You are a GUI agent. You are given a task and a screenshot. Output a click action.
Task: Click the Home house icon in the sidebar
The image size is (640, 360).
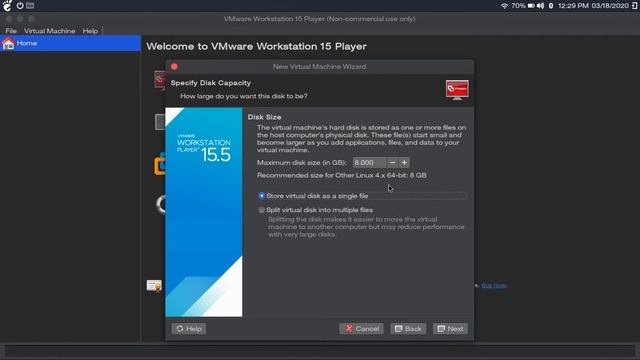pyautogui.click(x=8, y=43)
